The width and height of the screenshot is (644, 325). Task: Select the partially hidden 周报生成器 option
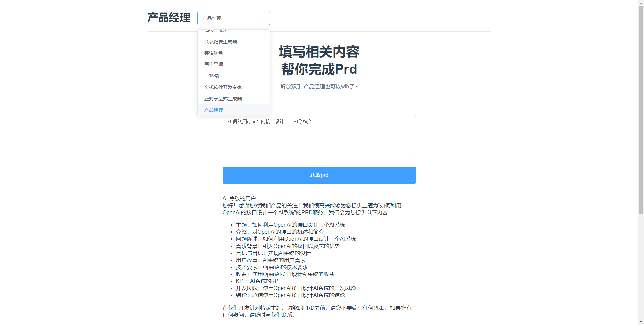coord(216,31)
